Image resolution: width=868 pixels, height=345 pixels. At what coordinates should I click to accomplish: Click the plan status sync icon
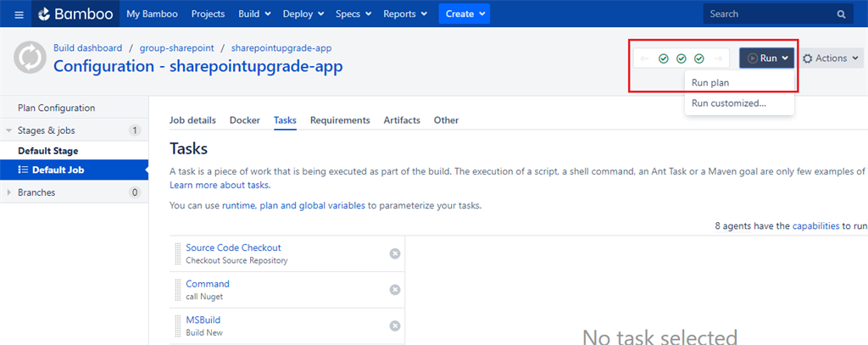pos(30,58)
